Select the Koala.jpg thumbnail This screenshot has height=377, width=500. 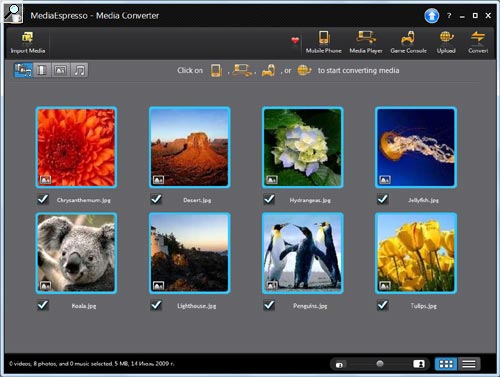[76, 253]
